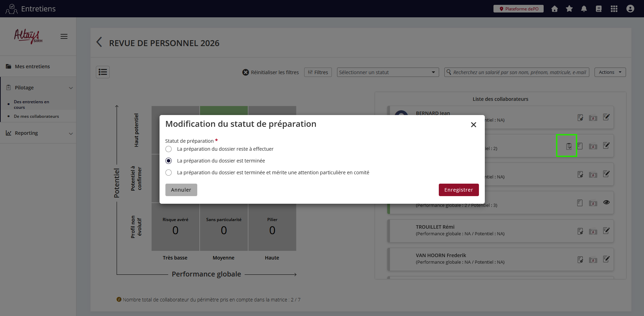Open the Actions dropdown
This screenshot has width=644, height=316.
coord(610,72)
